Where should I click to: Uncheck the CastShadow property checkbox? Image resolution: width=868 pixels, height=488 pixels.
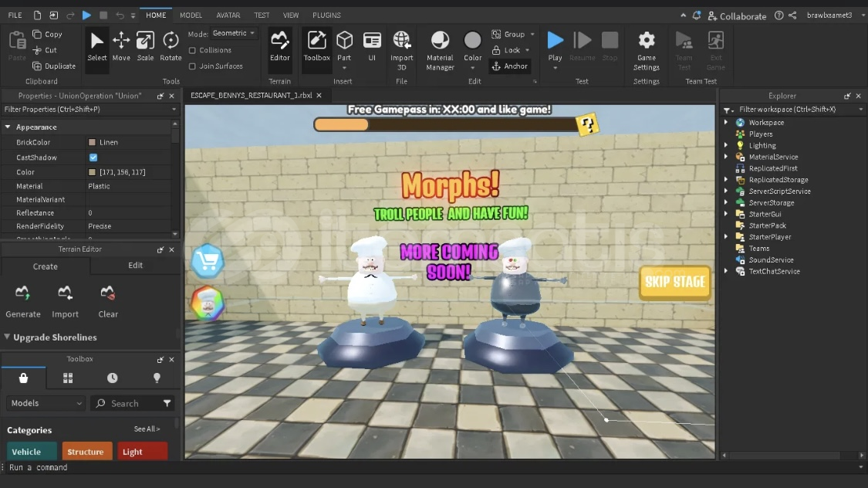pos(93,158)
